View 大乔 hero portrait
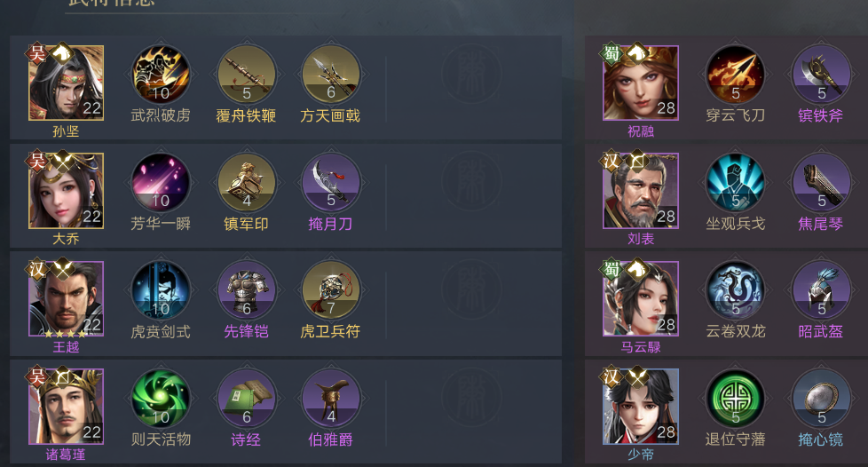 coord(66,191)
